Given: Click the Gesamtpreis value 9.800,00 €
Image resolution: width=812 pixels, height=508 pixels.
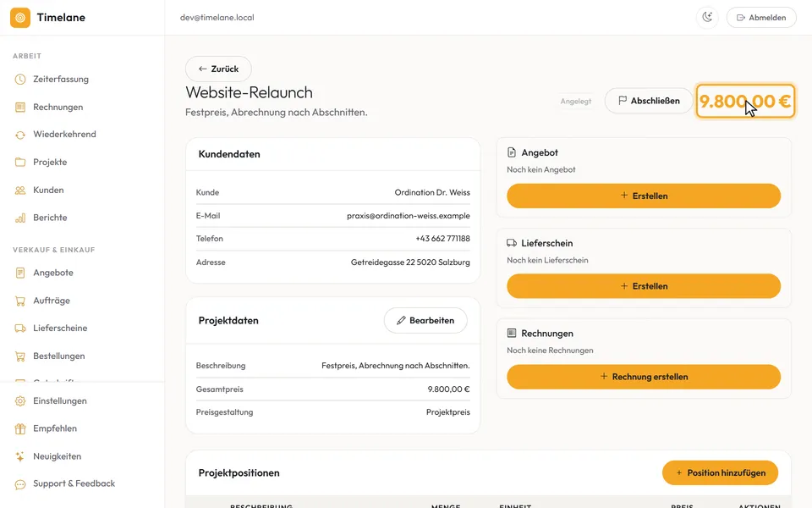Looking at the screenshot, I should point(448,389).
